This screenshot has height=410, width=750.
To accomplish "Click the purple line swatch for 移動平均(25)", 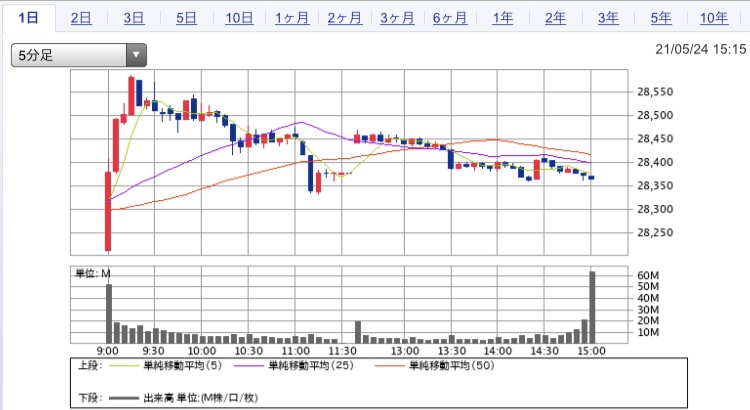I will (249, 366).
